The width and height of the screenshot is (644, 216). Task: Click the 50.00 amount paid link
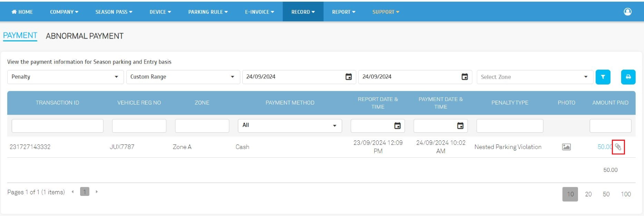pyautogui.click(x=604, y=147)
